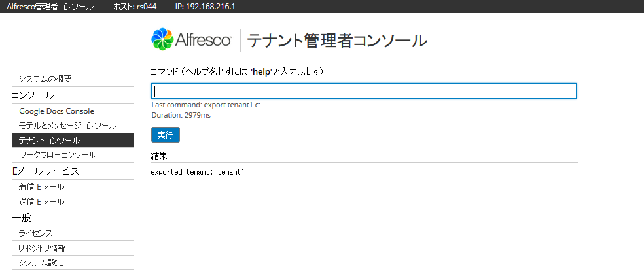Click the Alfresco logo
Screen dimensions: 644x274
tap(191, 40)
